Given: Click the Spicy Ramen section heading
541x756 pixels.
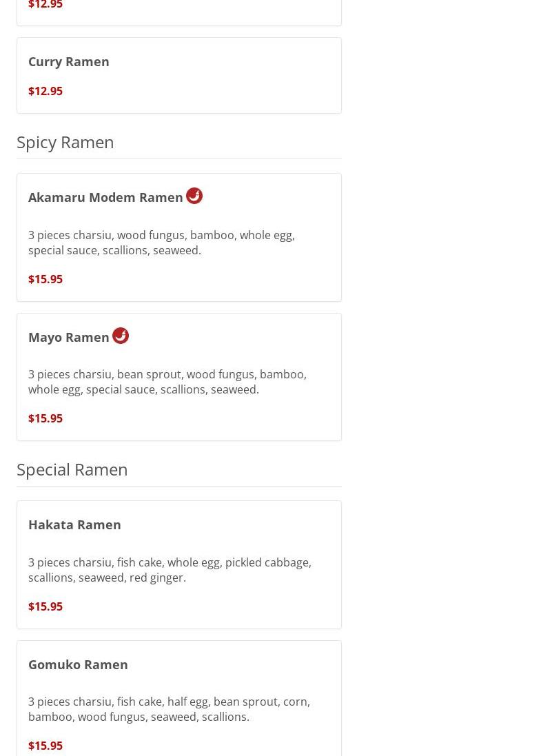Looking at the screenshot, I should [65, 142].
